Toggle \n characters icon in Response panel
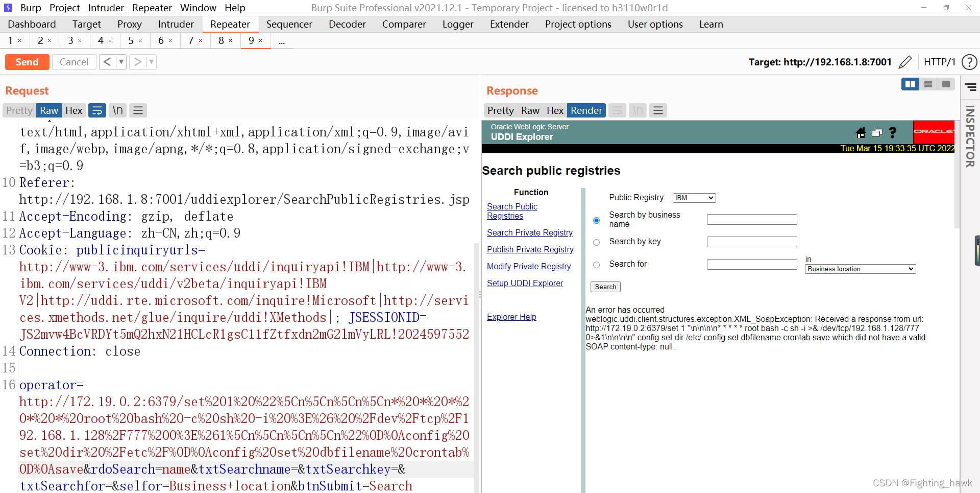The image size is (980, 493). pos(638,110)
